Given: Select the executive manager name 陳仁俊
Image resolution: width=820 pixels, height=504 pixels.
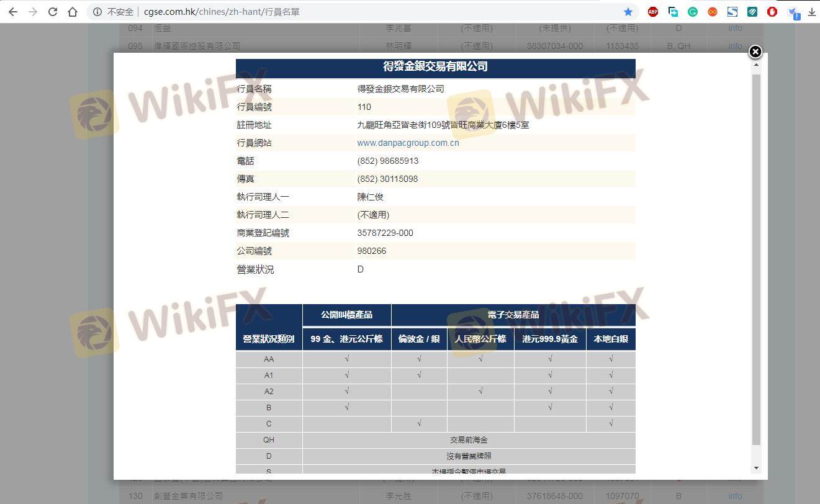Looking at the screenshot, I should pos(370,197).
